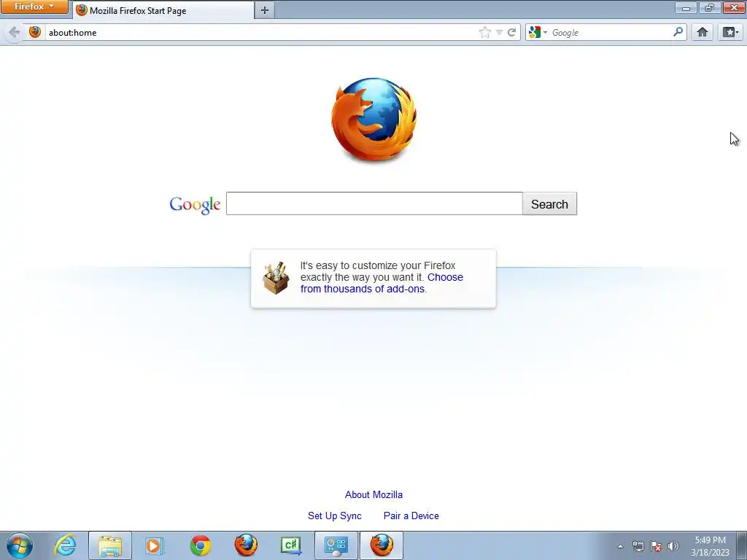
Task: Launch Google Chrome from the taskbar
Action: click(x=201, y=545)
